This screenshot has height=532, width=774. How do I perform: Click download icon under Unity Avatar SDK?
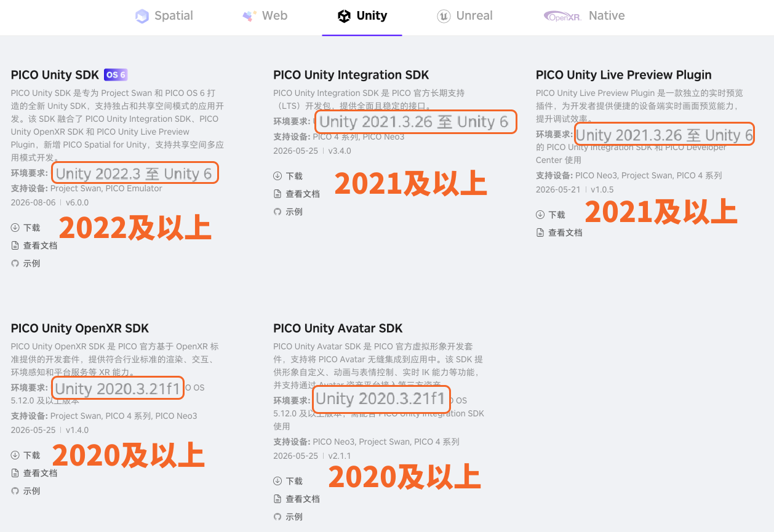pyautogui.click(x=277, y=481)
